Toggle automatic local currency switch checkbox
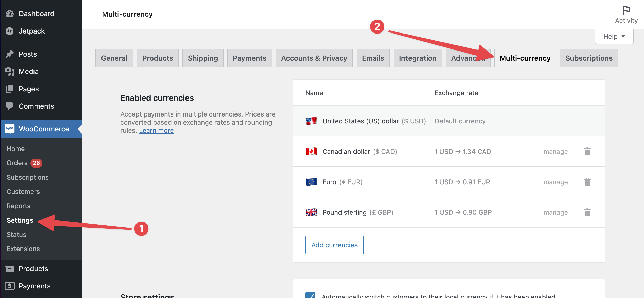The width and height of the screenshot is (644, 298). 310,295
